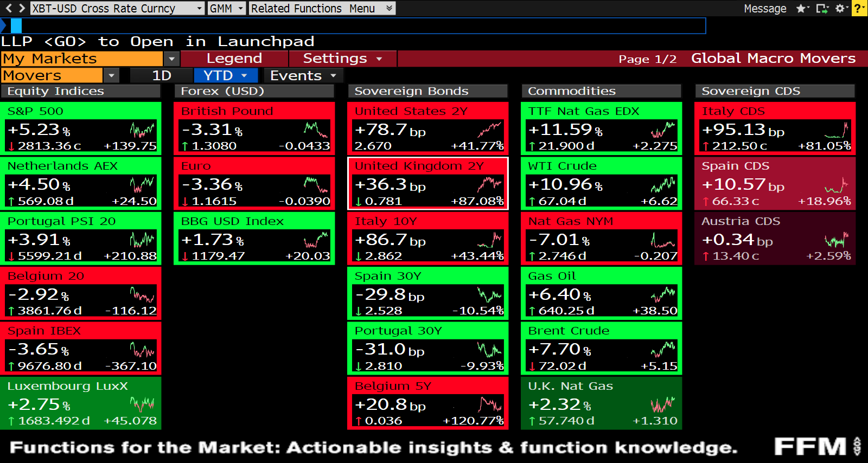Viewport: 868px width, 463px height.
Task: Open the Legend tab
Action: click(234, 59)
